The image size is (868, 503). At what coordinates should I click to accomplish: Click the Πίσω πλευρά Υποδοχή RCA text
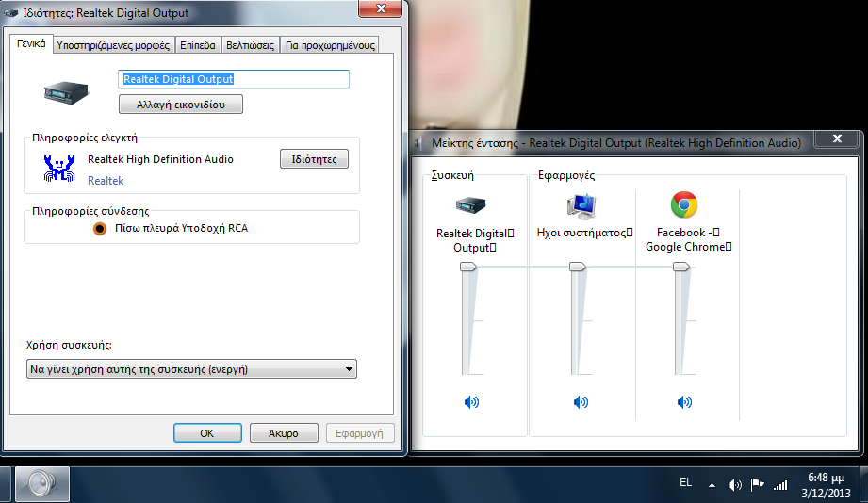(182, 228)
